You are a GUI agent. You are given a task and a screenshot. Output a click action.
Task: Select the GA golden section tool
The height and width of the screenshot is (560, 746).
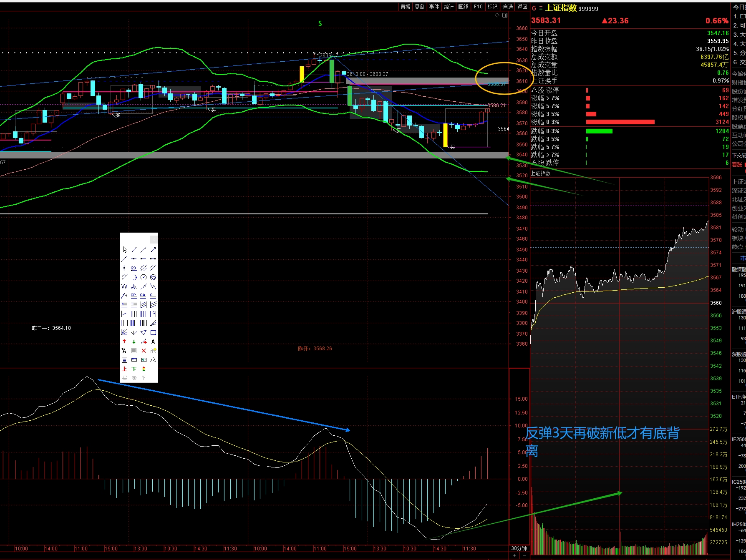(143, 295)
